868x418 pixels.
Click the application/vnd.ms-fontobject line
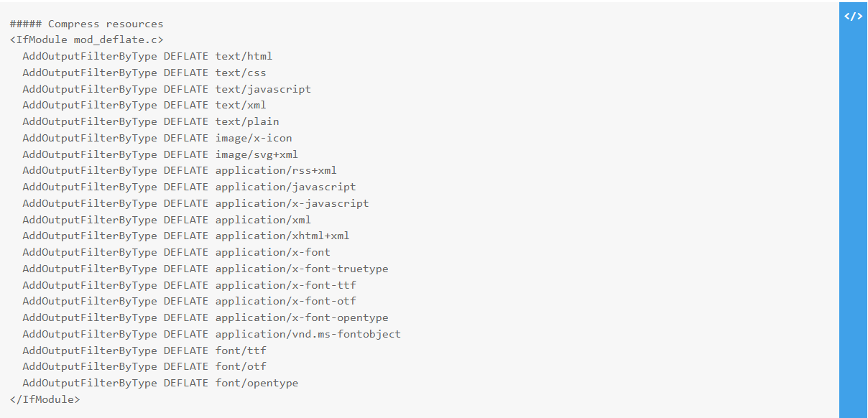pyautogui.click(x=212, y=334)
